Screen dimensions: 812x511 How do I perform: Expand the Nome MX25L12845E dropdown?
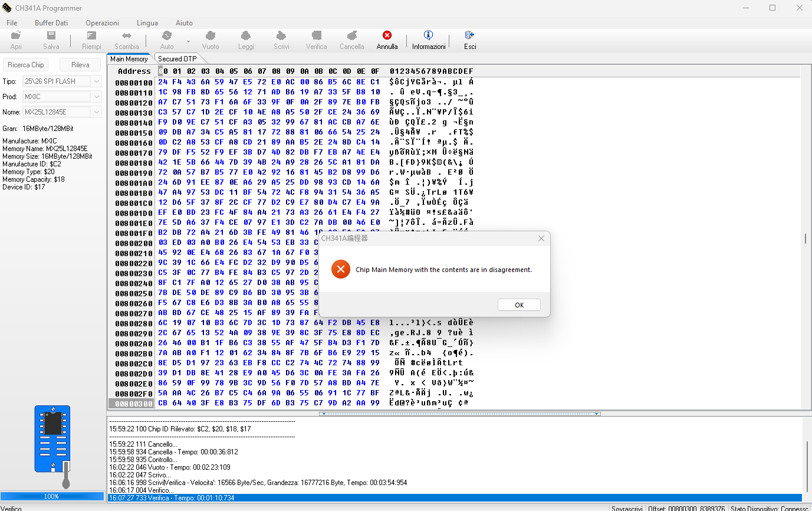pyautogui.click(x=96, y=112)
